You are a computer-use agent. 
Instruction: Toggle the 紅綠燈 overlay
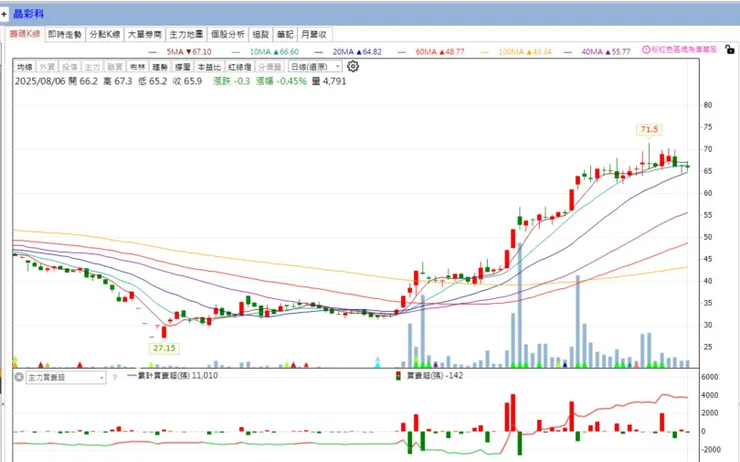(240, 67)
